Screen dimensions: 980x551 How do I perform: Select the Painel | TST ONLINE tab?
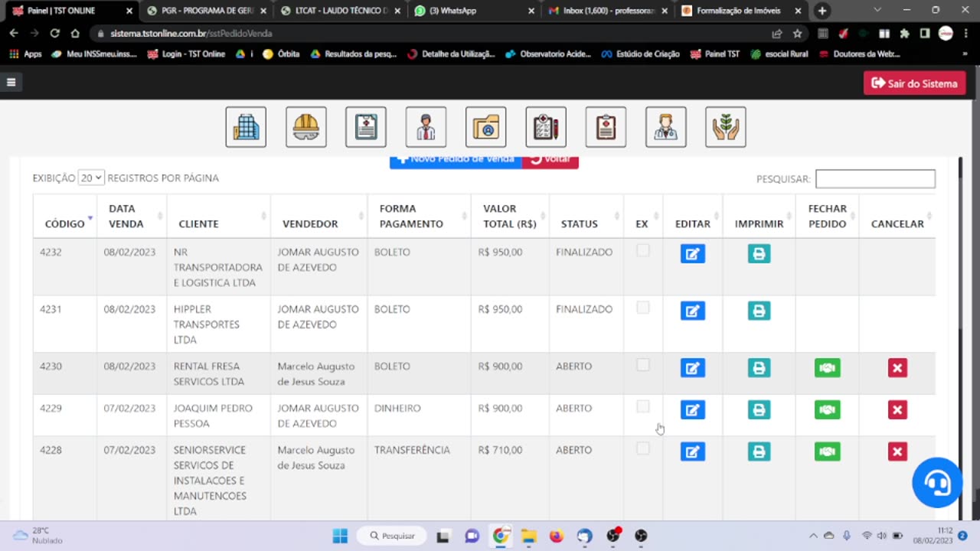(73, 11)
